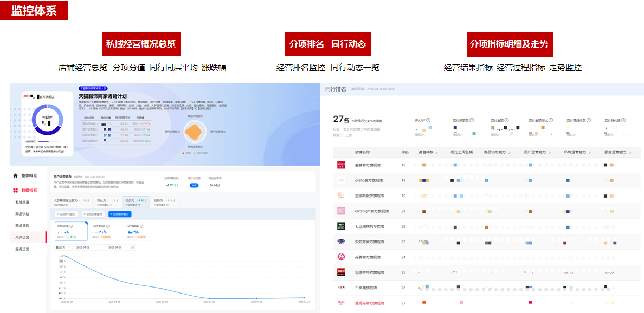
Task: Click the help icon beside 支付金额同比
Action: click(551, 120)
